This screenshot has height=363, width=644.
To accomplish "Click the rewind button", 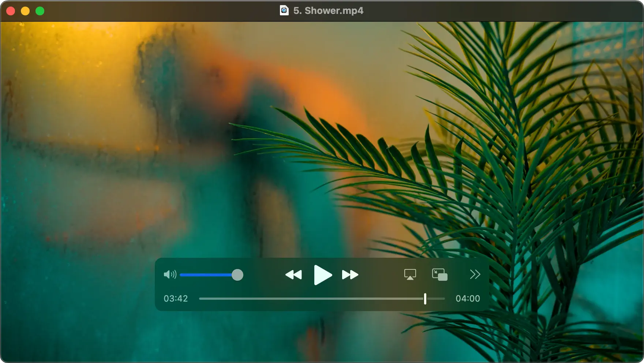I will click(x=293, y=275).
